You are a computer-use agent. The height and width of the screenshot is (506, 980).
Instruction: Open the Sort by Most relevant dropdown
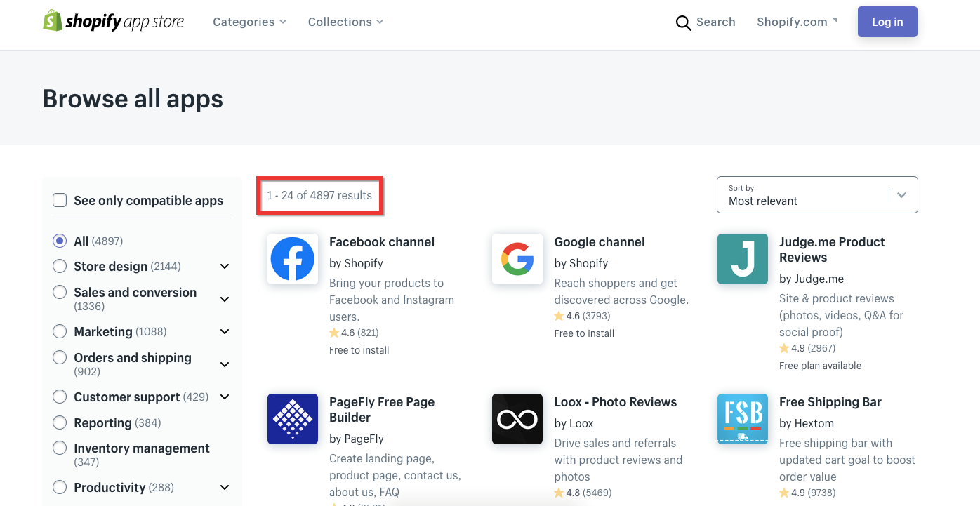coord(817,194)
